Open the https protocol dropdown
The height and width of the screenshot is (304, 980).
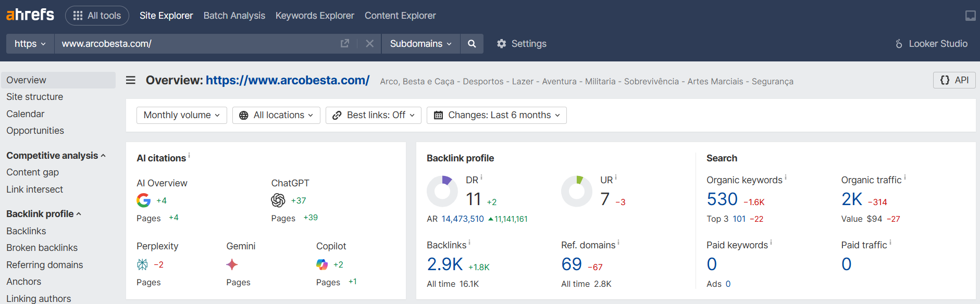tap(30, 44)
